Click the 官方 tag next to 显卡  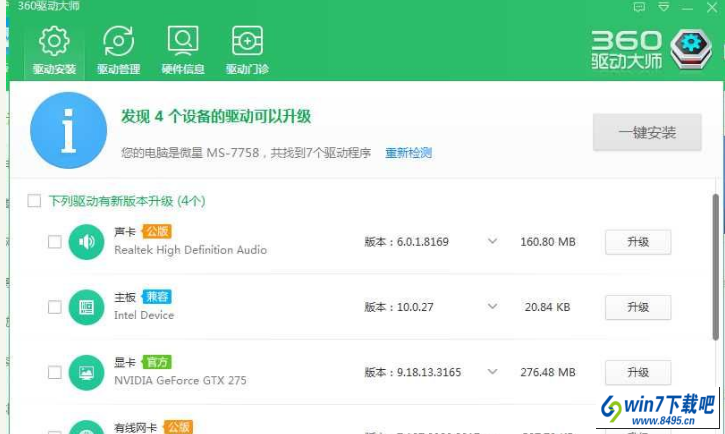pos(157,362)
